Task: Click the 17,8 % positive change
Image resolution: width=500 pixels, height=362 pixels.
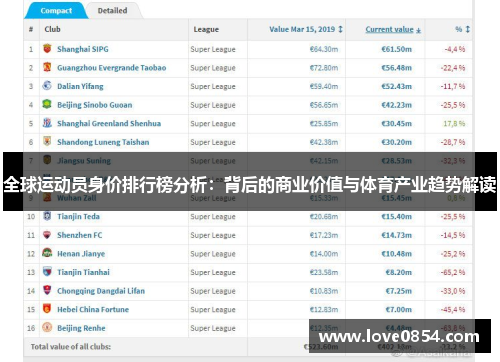Action: (454, 124)
